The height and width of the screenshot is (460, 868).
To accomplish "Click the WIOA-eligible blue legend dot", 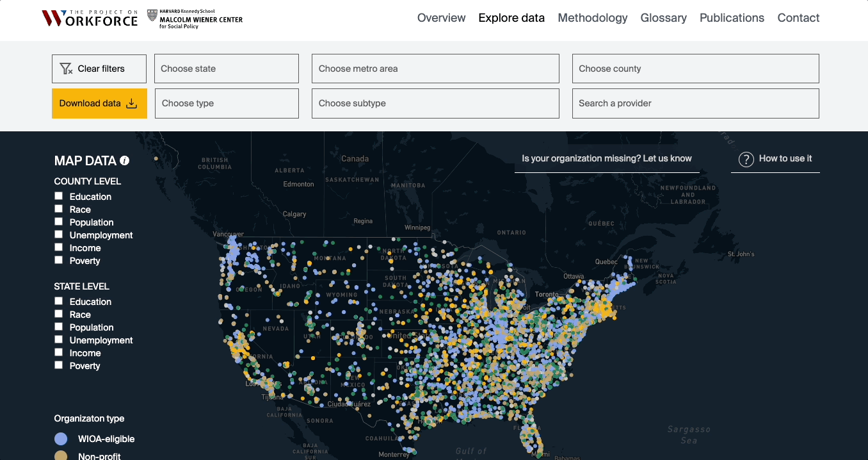I will (61, 439).
